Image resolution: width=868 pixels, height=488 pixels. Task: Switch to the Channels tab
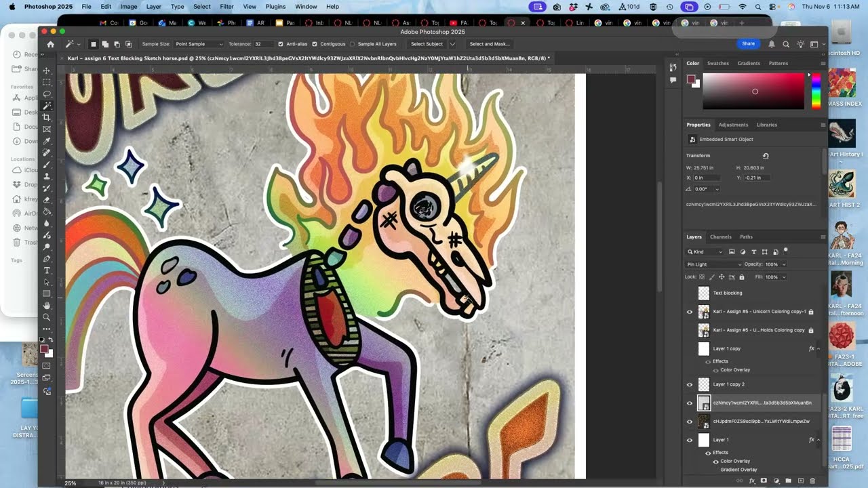[x=720, y=237]
